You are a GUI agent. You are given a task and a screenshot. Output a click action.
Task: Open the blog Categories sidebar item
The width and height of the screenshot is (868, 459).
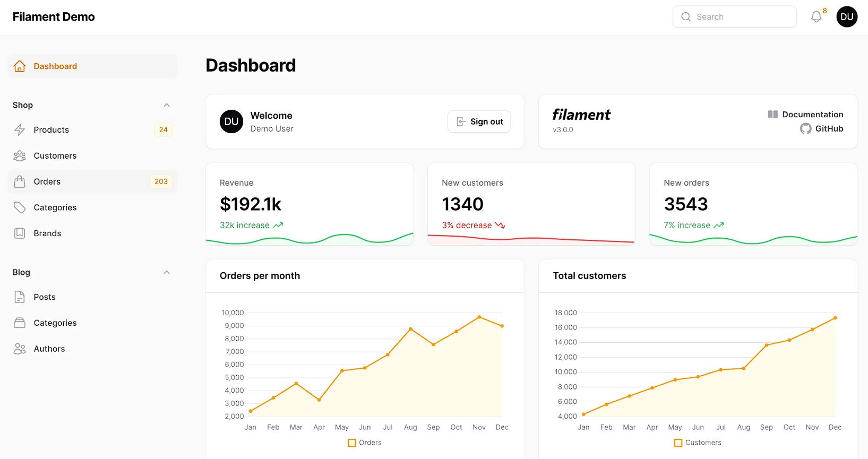pyautogui.click(x=55, y=323)
